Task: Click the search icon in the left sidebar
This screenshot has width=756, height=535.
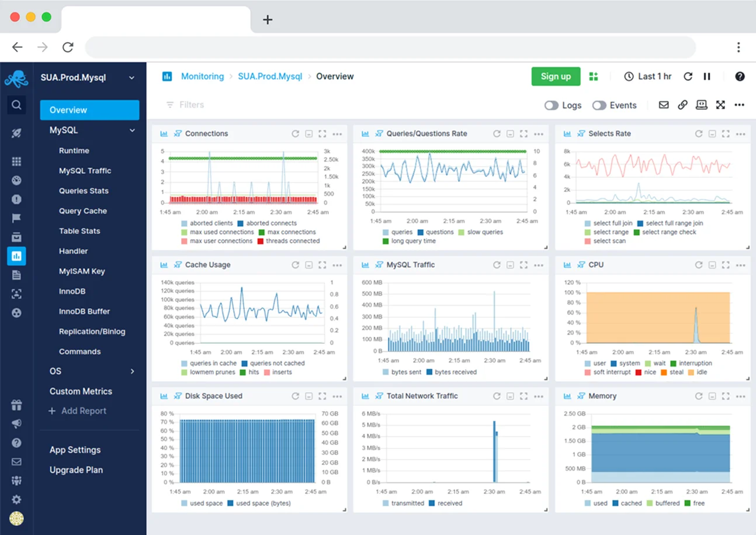Action: 16,105
